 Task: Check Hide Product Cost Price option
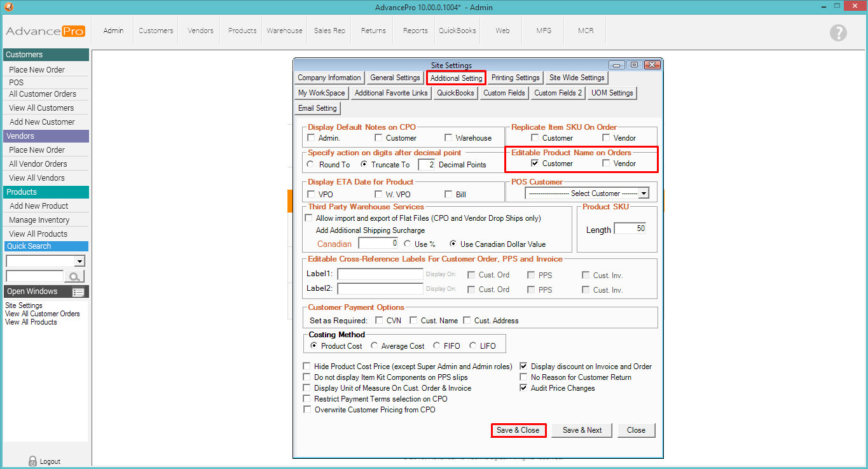coord(308,367)
